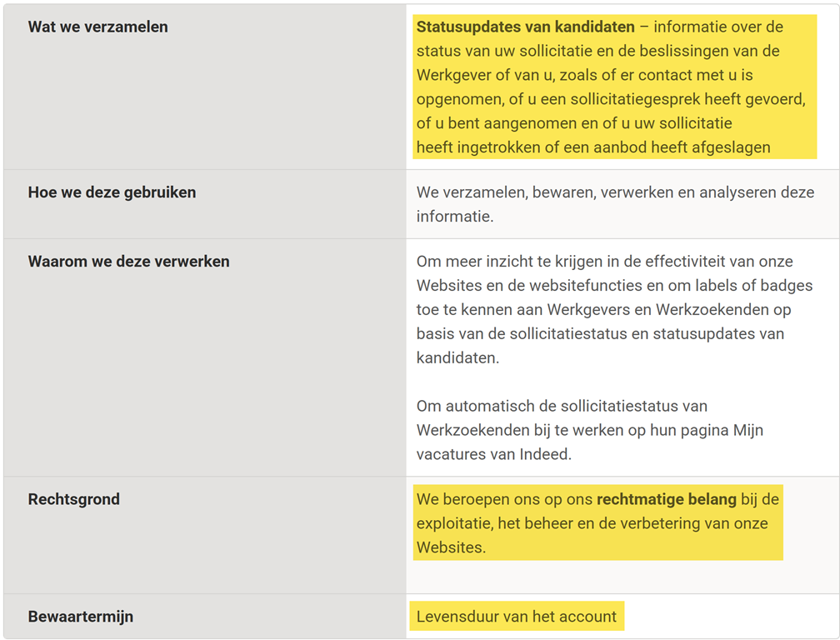Click the line starting "Om automatisch de sollicitatiestatus"

coord(561,407)
